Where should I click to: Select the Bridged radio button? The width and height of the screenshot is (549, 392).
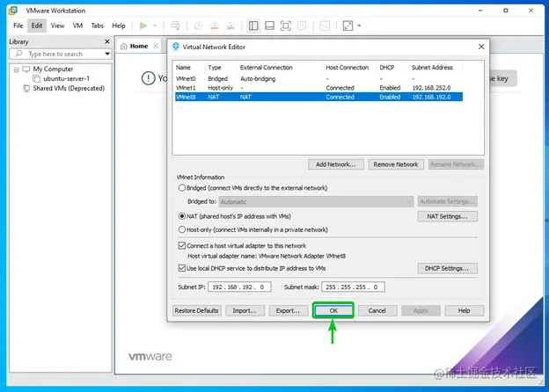point(182,188)
